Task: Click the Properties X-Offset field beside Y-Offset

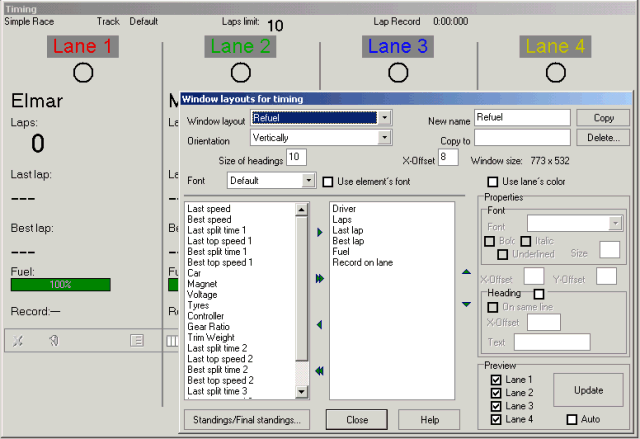Action: point(534,276)
